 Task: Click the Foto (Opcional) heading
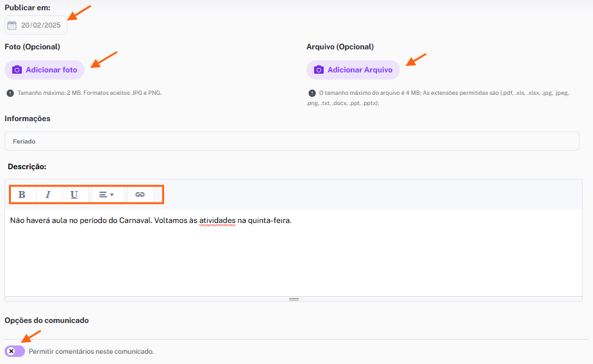point(32,47)
